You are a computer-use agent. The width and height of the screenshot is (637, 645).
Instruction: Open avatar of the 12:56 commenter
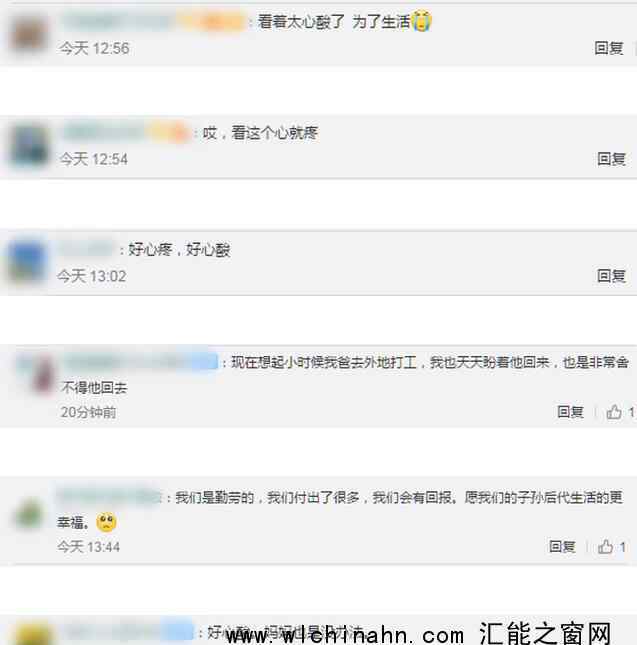pos(28,34)
